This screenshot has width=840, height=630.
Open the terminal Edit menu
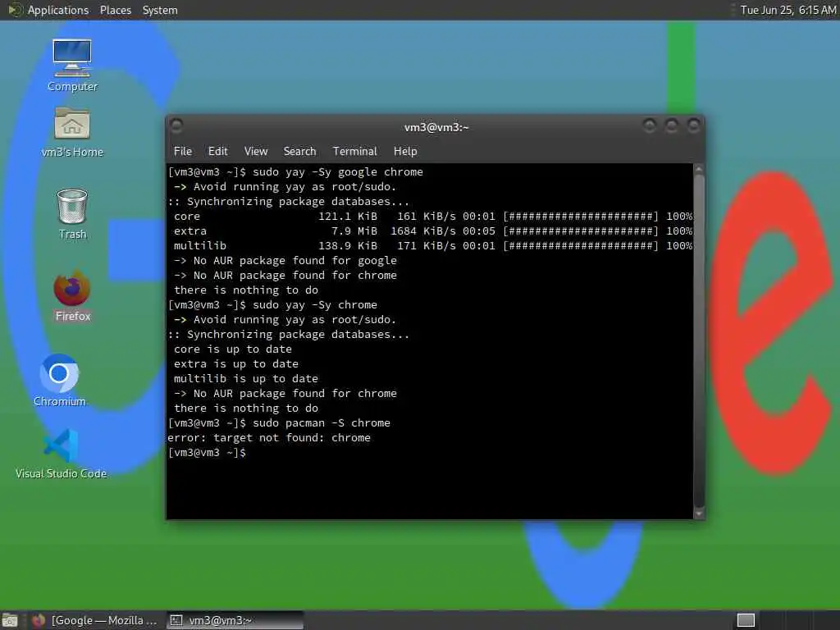[218, 151]
